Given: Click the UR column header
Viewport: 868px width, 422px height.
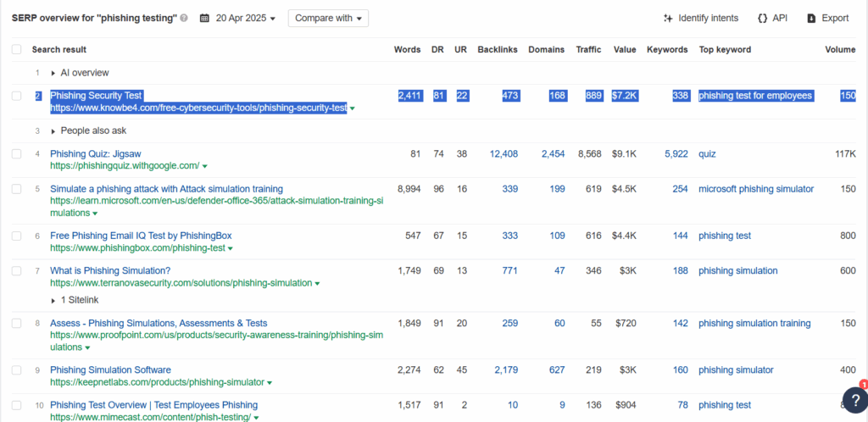Looking at the screenshot, I should tap(460, 49).
